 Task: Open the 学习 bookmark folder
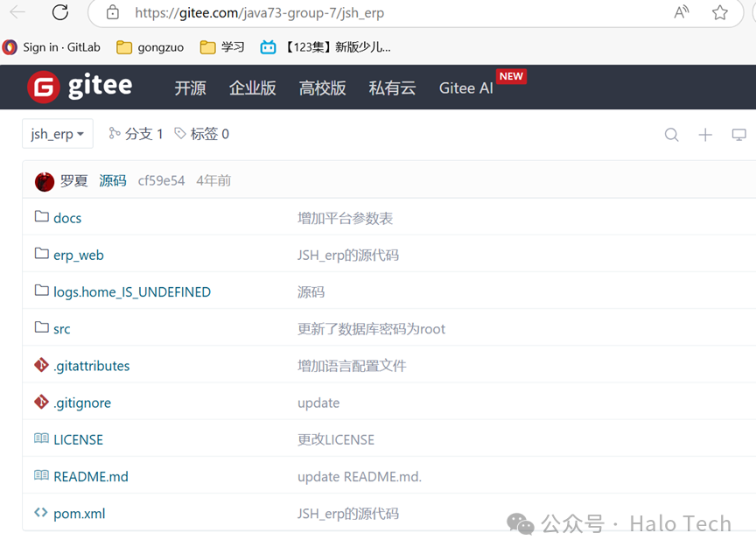222,47
